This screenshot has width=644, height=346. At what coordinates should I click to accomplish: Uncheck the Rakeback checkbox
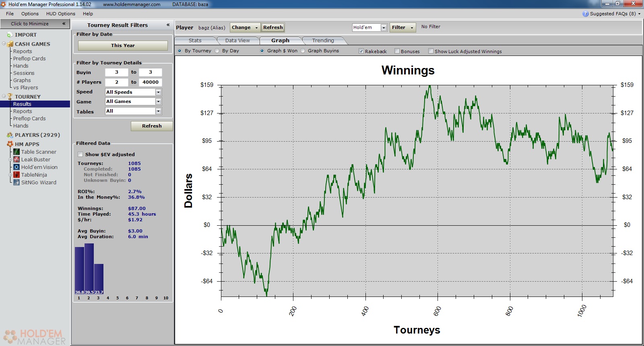361,51
